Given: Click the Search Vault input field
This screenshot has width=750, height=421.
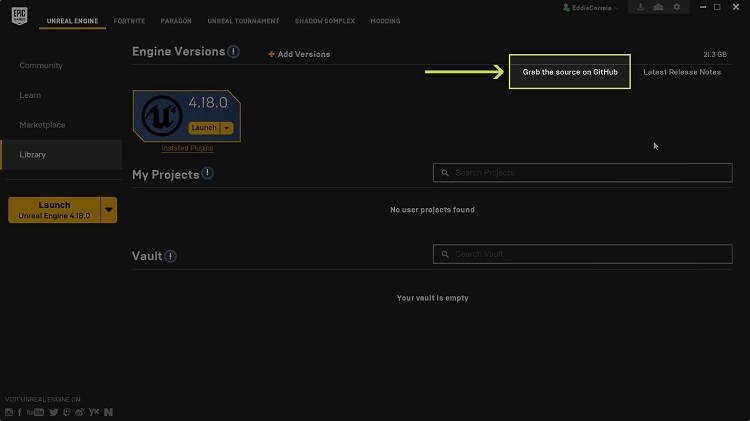Looking at the screenshot, I should click(x=583, y=254).
